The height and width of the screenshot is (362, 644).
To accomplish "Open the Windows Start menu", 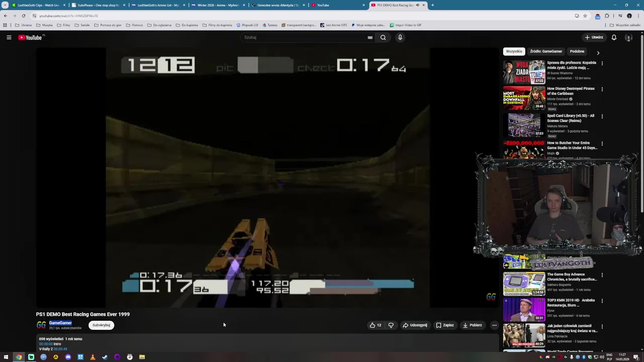I will click(6, 357).
